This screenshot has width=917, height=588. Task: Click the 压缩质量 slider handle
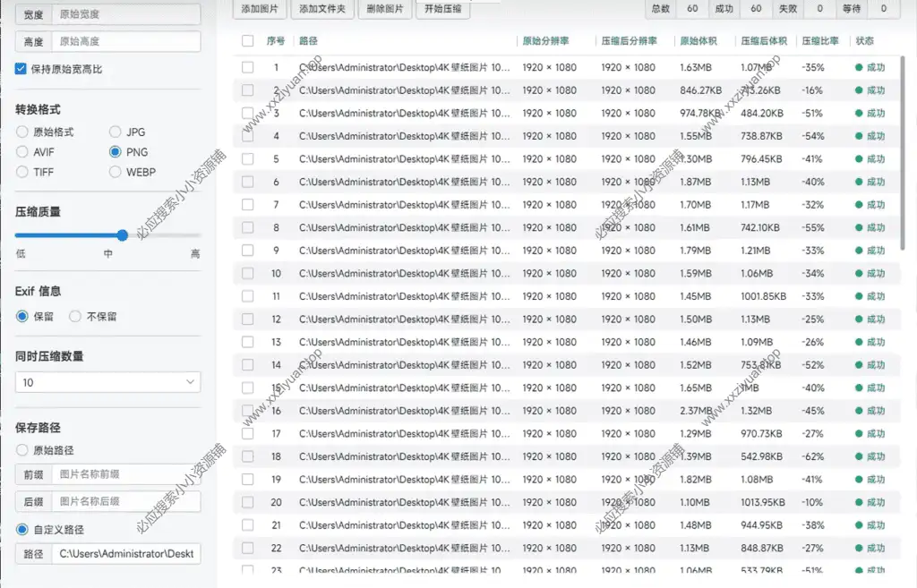click(x=123, y=235)
